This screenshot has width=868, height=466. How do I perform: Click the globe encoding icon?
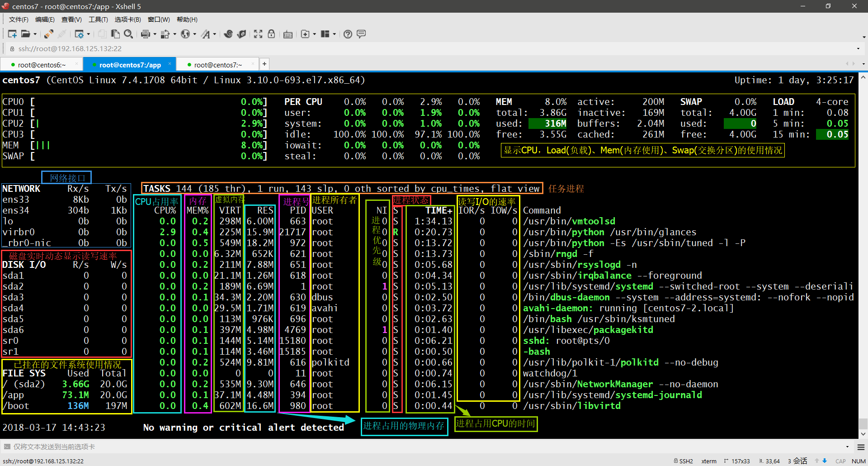pos(185,34)
